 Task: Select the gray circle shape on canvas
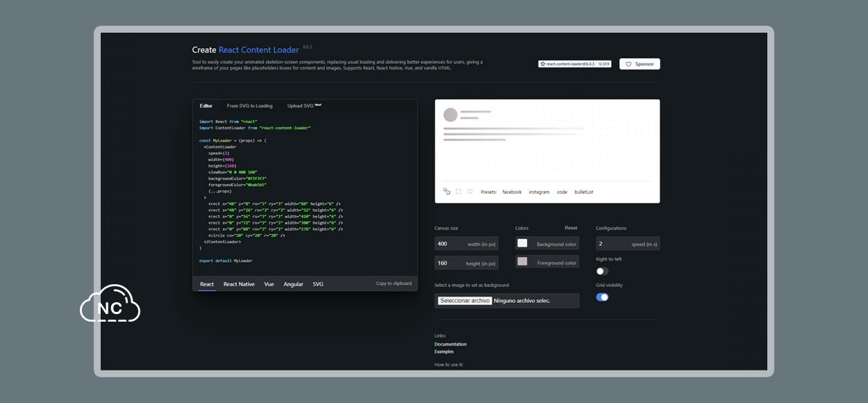coord(450,115)
